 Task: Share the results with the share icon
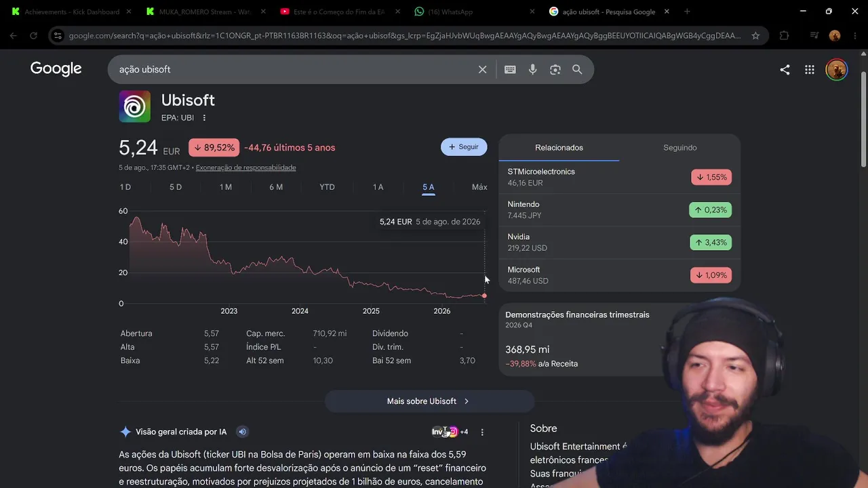coord(785,69)
